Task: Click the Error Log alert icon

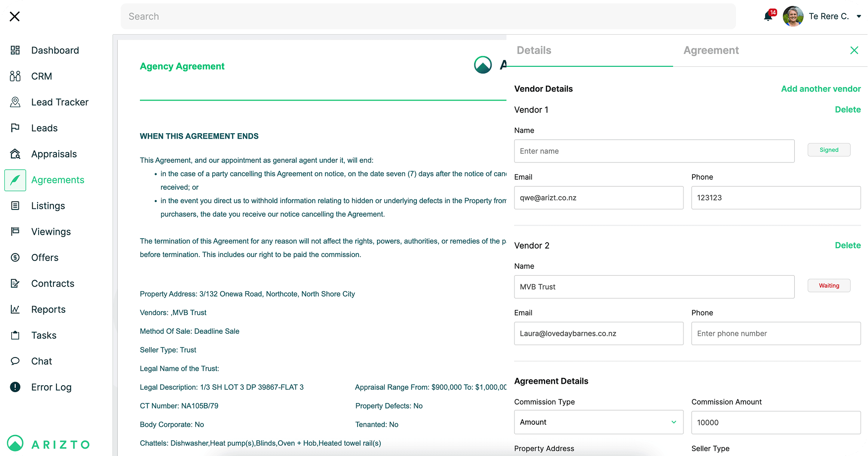Action: tap(15, 387)
